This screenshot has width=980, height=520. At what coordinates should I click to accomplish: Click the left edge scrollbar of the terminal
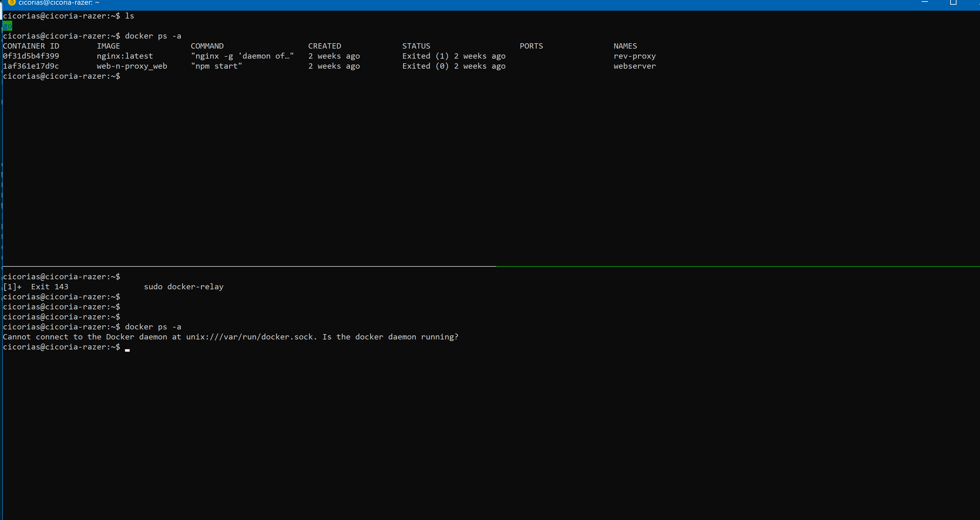[x=2, y=152]
